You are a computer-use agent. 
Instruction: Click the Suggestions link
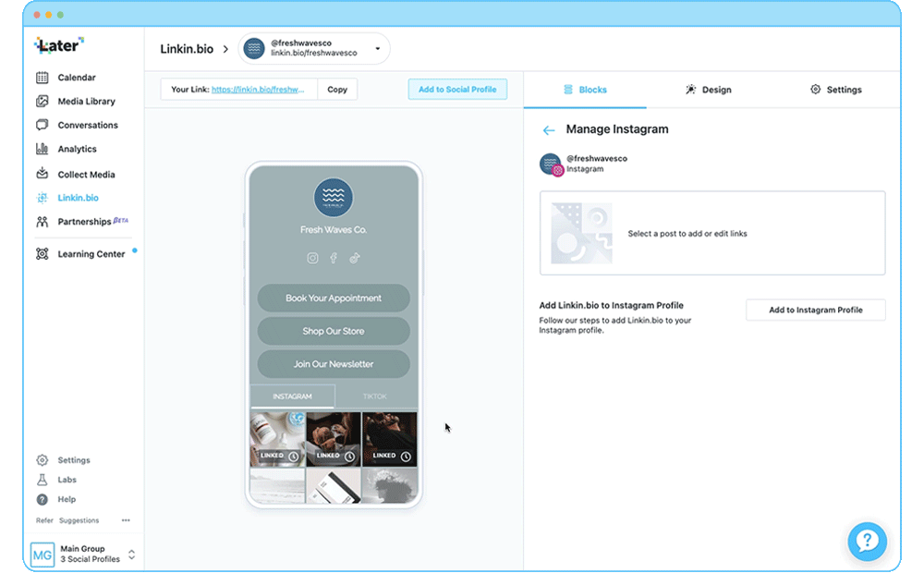coord(79,520)
